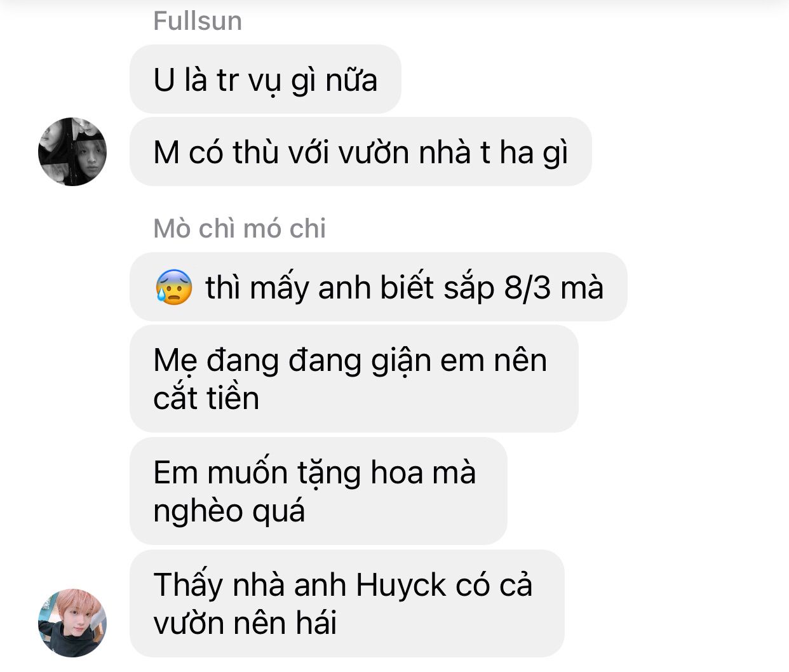Image resolution: width=789 pixels, height=672 pixels.
Task: Click "8/3" date text in message
Action: point(527,288)
